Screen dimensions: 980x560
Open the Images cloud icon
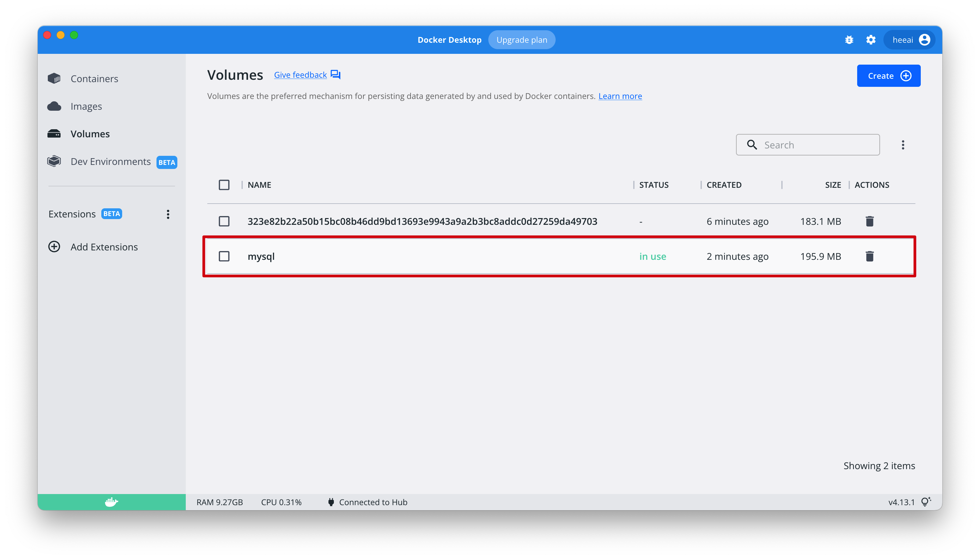54,106
